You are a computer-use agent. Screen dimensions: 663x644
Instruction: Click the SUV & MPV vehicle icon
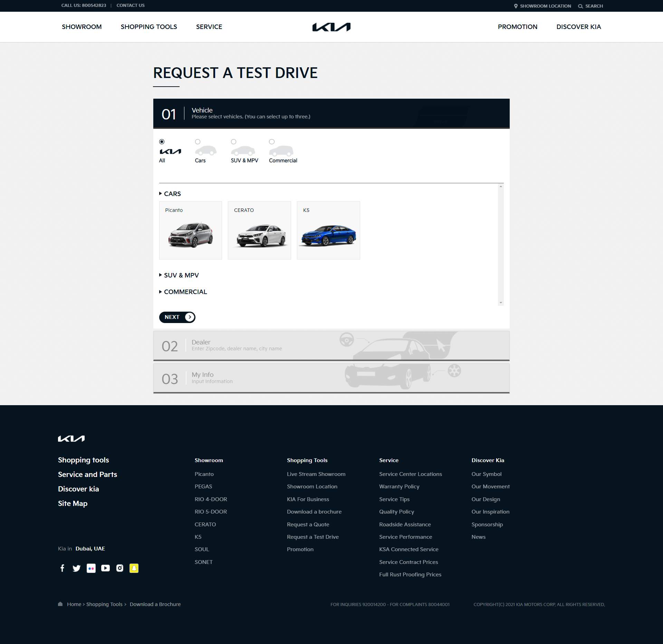point(243,151)
